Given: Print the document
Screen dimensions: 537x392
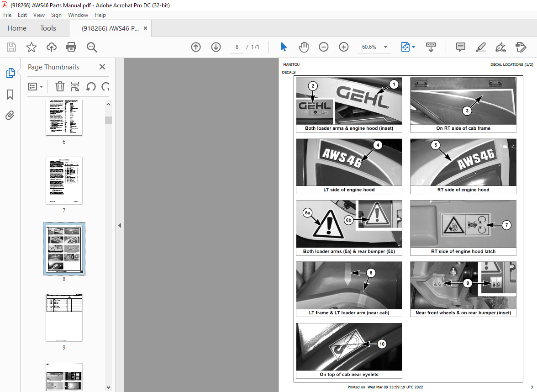Looking at the screenshot, I should tap(71, 47).
